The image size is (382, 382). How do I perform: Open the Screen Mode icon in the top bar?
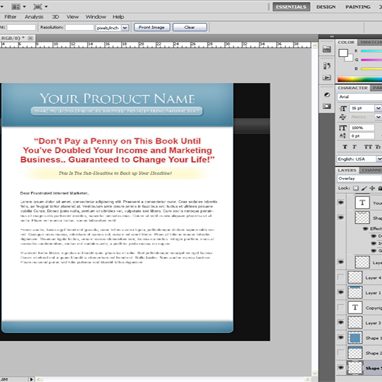pos(38,6)
